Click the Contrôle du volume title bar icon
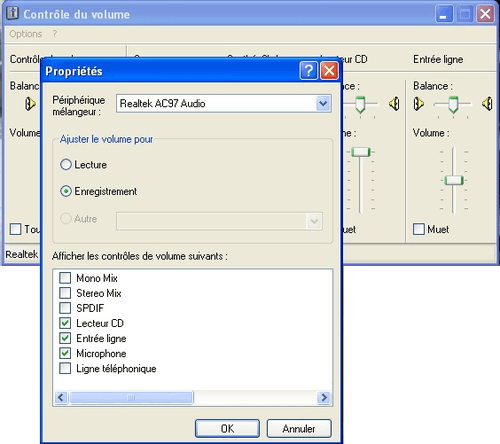Screen dimensions: 500x444 13,13
